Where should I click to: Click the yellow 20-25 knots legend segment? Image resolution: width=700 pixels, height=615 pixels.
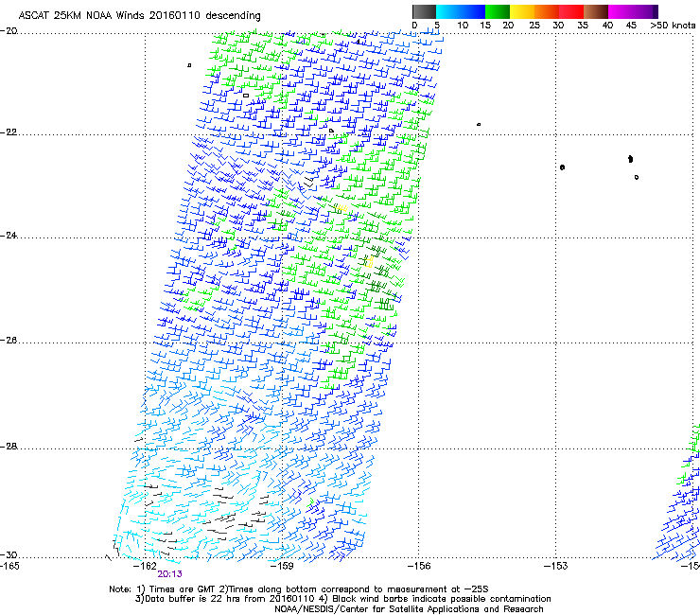point(522,11)
